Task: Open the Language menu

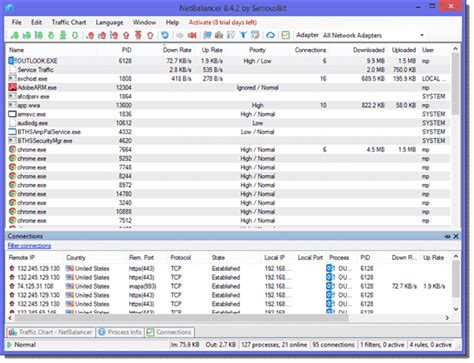Action: 109,22
